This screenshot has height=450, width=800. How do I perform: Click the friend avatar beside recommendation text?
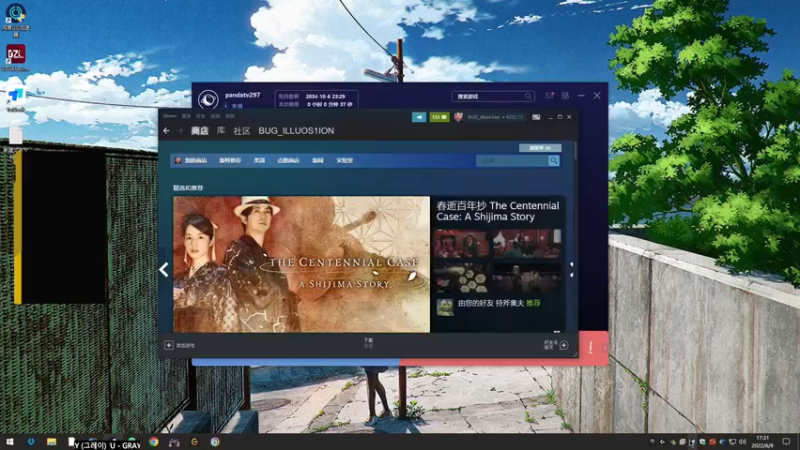445,307
